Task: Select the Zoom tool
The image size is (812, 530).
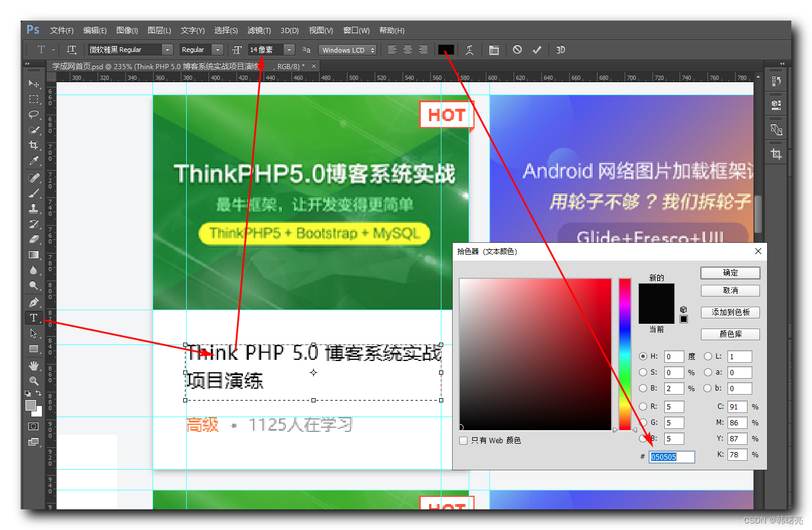Action: 34,381
